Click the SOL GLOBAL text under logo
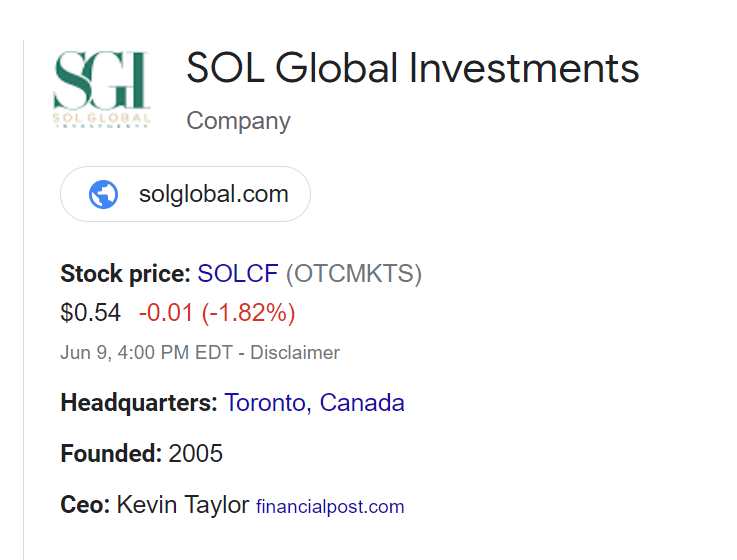Image resolution: width=737 pixels, height=560 pixels. (x=101, y=118)
